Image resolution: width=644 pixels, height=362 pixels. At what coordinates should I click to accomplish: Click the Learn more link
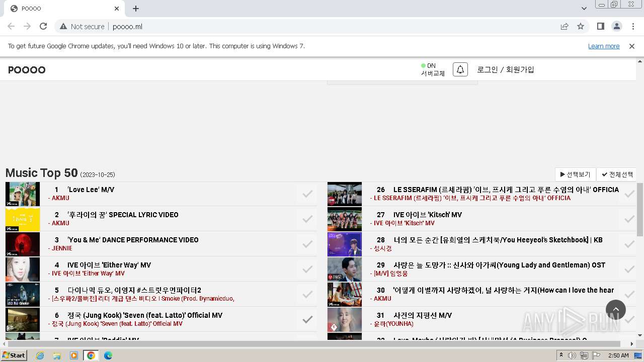click(x=604, y=46)
